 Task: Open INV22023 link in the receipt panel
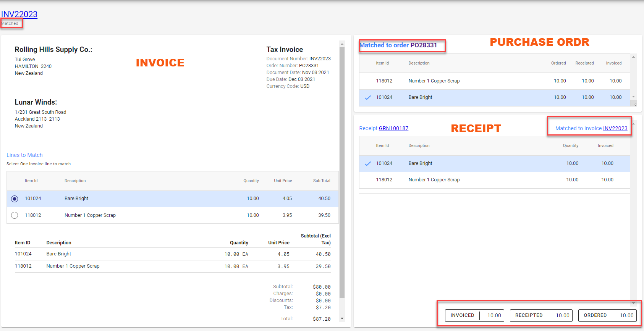pos(615,128)
